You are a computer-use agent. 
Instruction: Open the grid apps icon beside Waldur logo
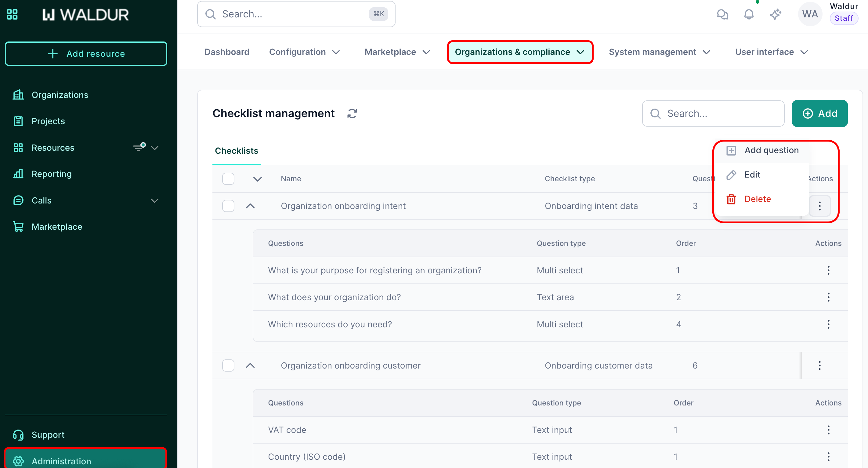click(13, 14)
